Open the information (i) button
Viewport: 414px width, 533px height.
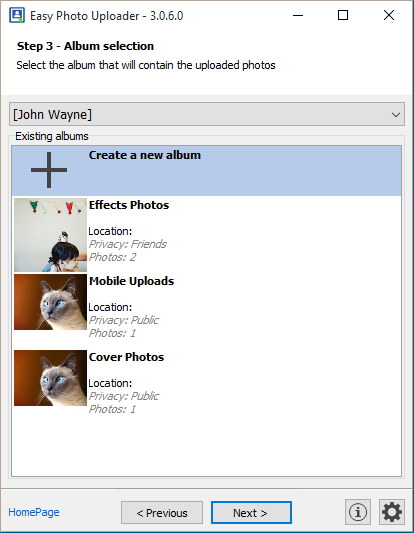[x=358, y=512]
